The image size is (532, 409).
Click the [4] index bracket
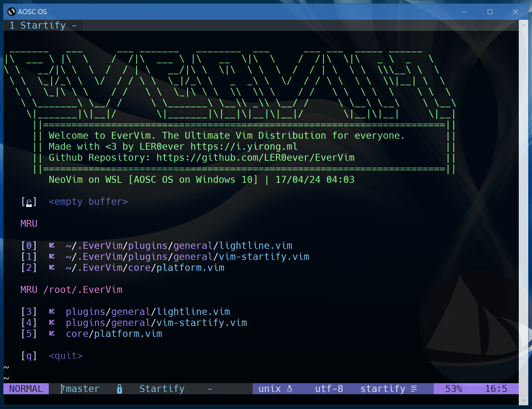tap(29, 322)
